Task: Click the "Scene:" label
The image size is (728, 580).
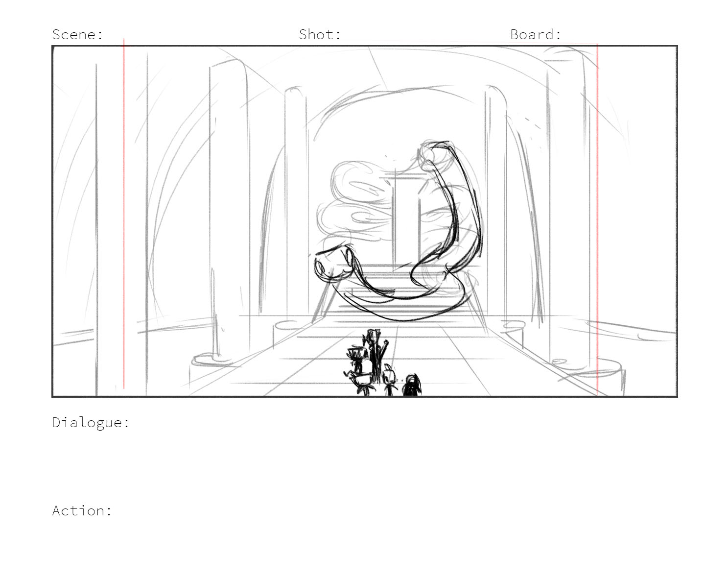Action: [x=78, y=34]
